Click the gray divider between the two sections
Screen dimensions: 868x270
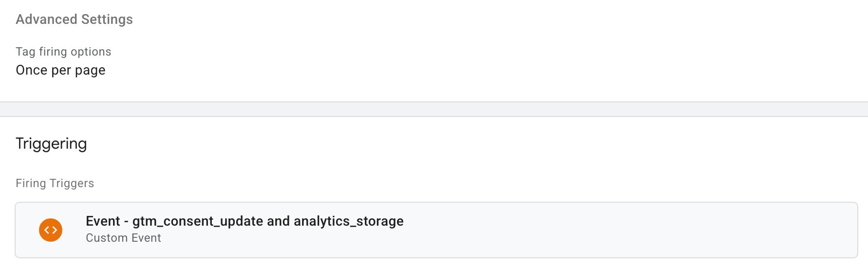coord(434,109)
